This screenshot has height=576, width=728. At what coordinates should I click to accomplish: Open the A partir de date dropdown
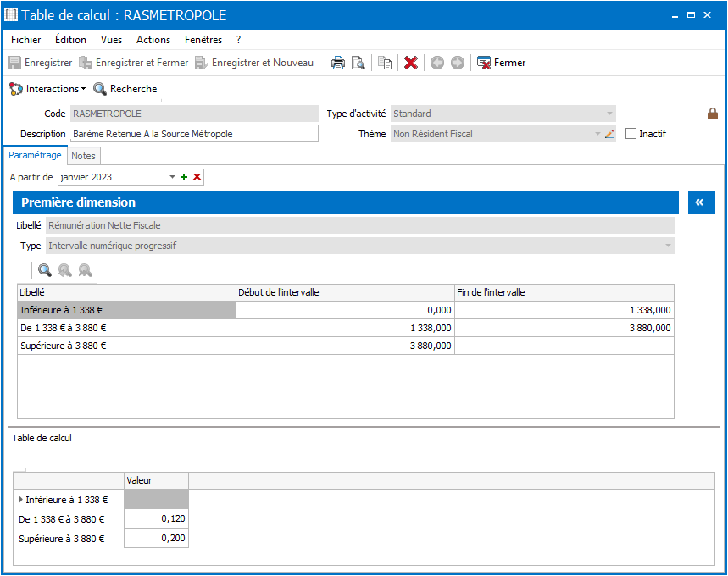[x=172, y=177]
